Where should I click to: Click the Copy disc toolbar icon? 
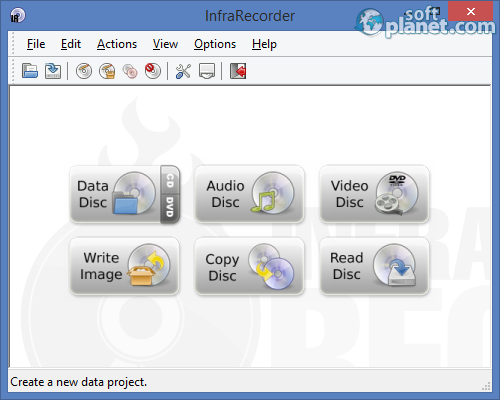130,71
